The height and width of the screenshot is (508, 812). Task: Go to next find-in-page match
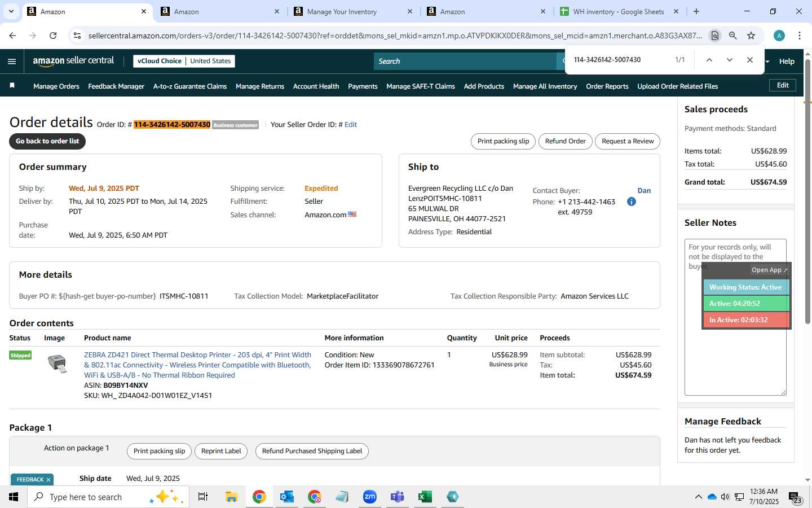729,60
